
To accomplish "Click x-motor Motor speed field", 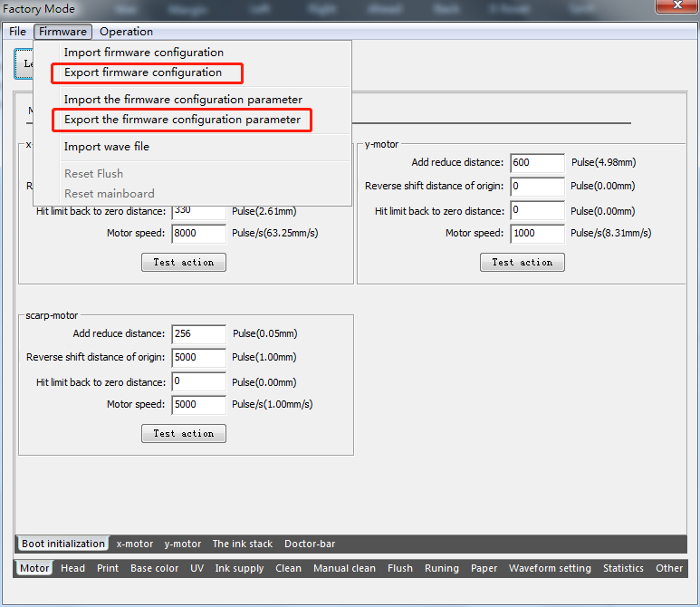I will tap(198, 233).
